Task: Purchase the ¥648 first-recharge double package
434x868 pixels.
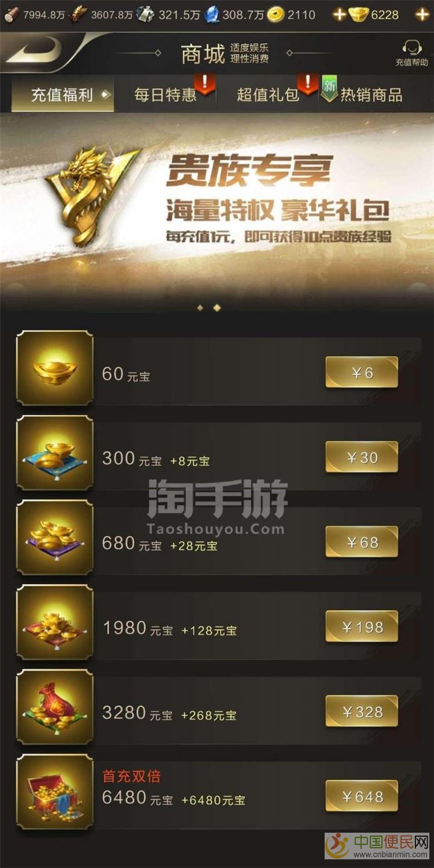Action: [362, 796]
